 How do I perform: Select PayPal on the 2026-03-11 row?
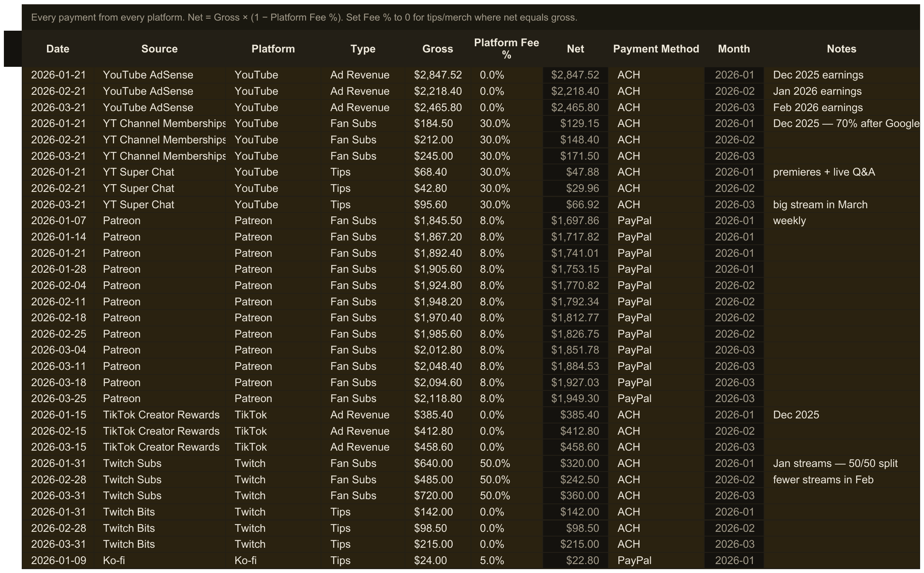pyautogui.click(x=656, y=366)
